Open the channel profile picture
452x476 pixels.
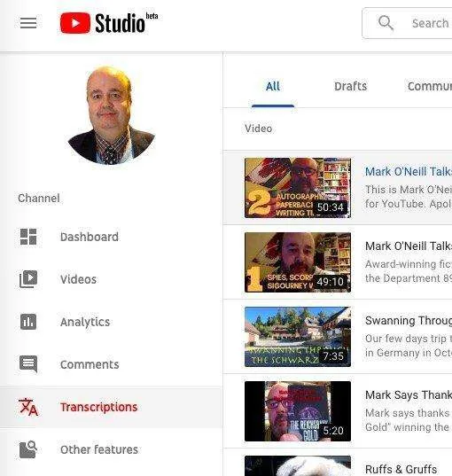coord(112,115)
